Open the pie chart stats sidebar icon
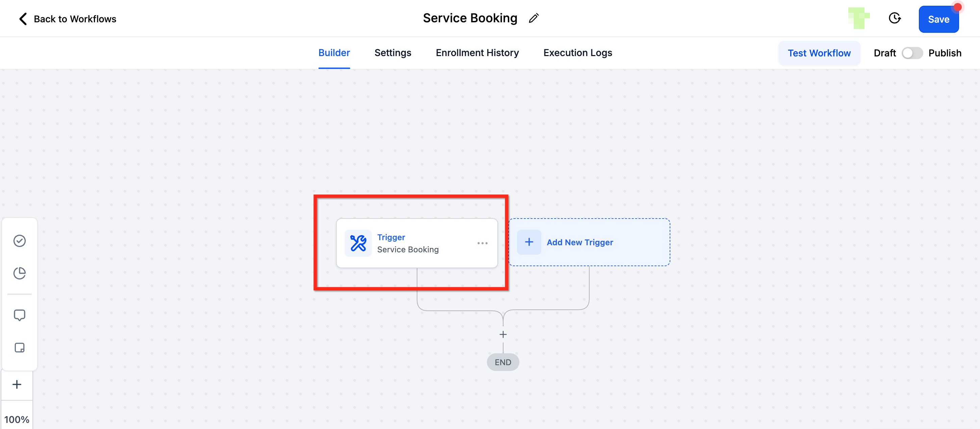Screen dimensions: 980x429 (x=19, y=273)
